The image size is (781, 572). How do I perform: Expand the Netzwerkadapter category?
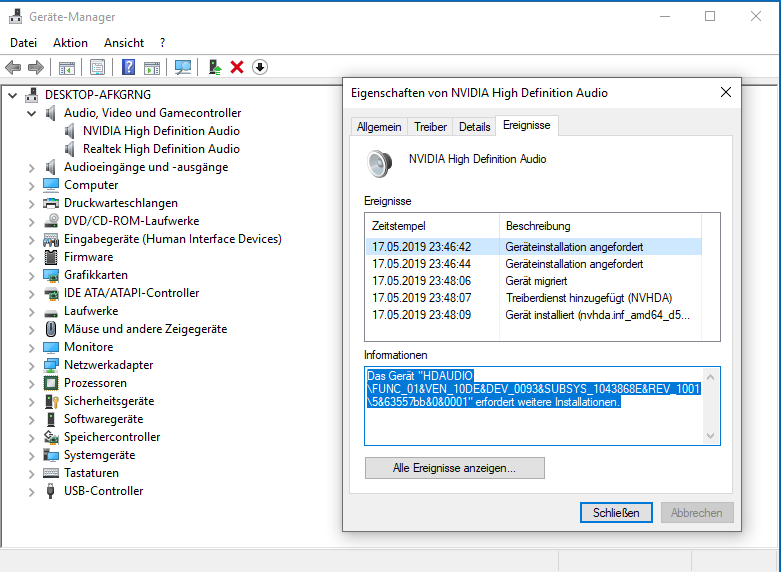(x=31, y=366)
